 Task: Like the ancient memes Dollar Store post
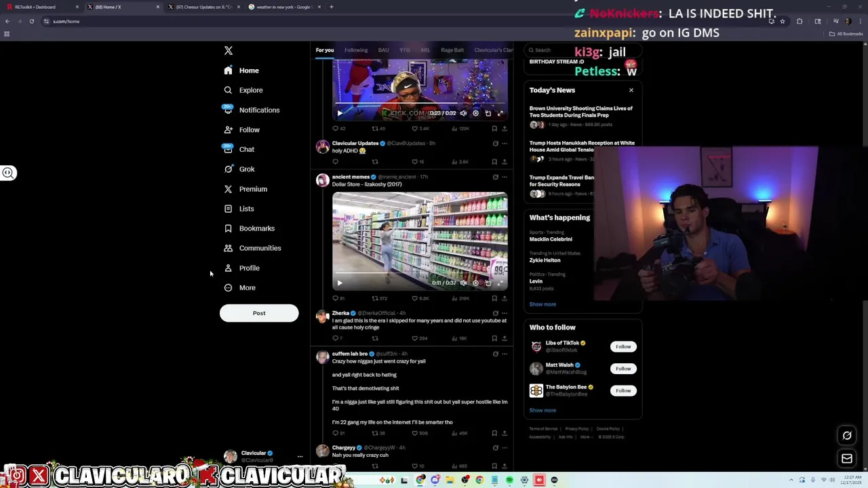(415, 298)
